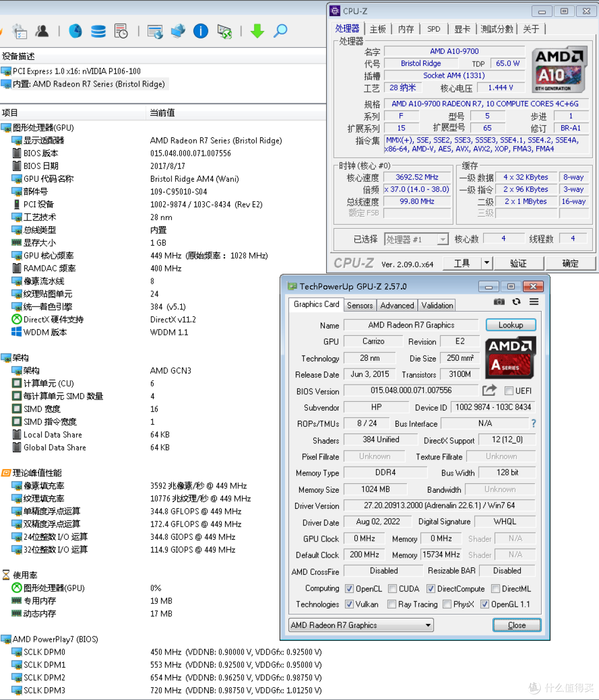
Task: Click the 理论峰值性能 section icon
Action: (6, 473)
